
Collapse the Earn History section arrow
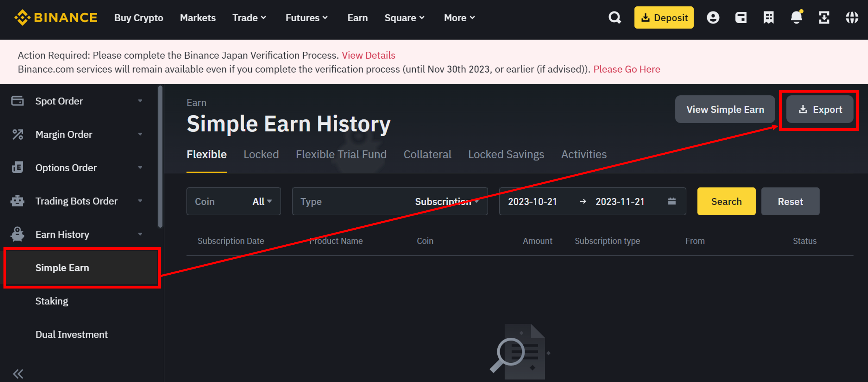click(x=140, y=234)
